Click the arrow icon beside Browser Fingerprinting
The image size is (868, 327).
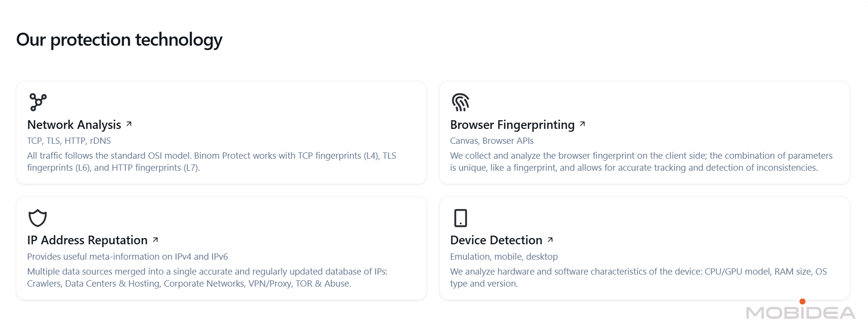pyautogui.click(x=582, y=124)
